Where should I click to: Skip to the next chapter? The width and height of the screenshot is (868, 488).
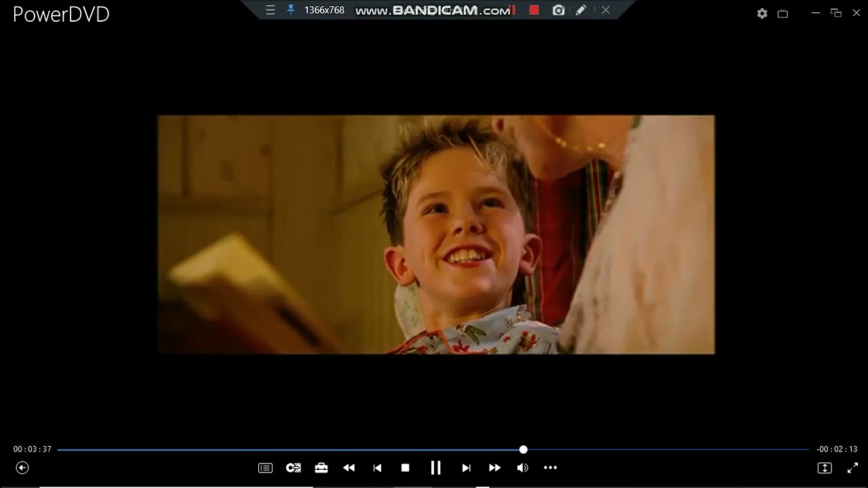tap(466, 468)
